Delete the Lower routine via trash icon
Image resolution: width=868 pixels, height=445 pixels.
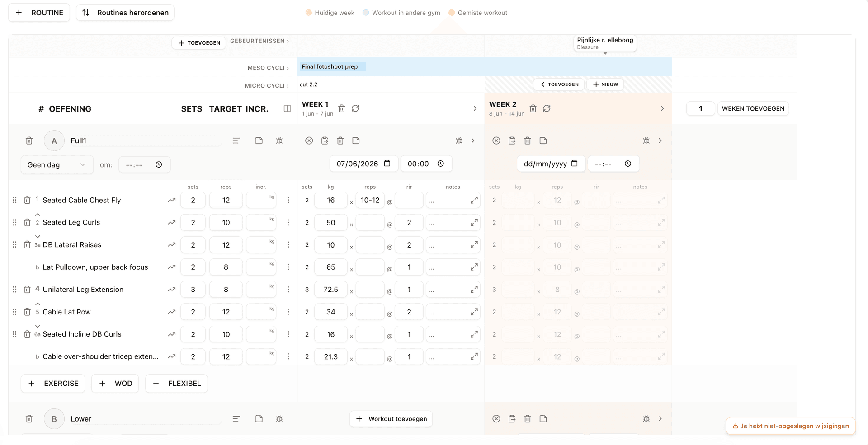click(x=29, y=419)
